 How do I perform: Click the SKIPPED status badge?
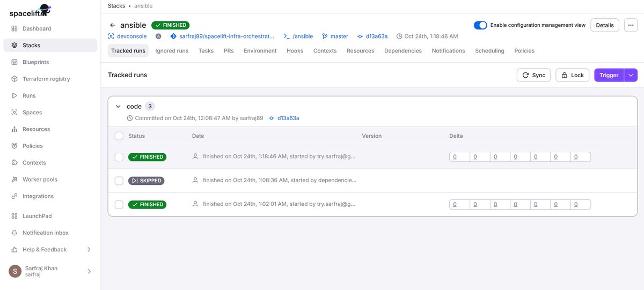point(146,181)
